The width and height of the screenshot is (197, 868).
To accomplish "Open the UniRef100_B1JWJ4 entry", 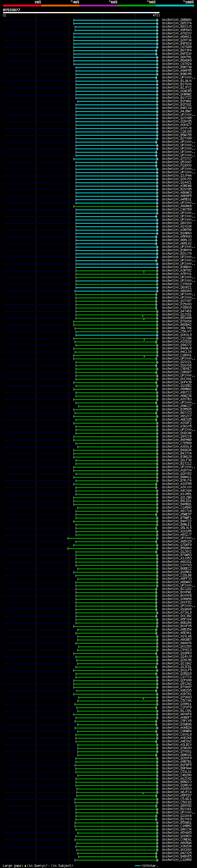I will pyautogui.click(x=176, y=81).
